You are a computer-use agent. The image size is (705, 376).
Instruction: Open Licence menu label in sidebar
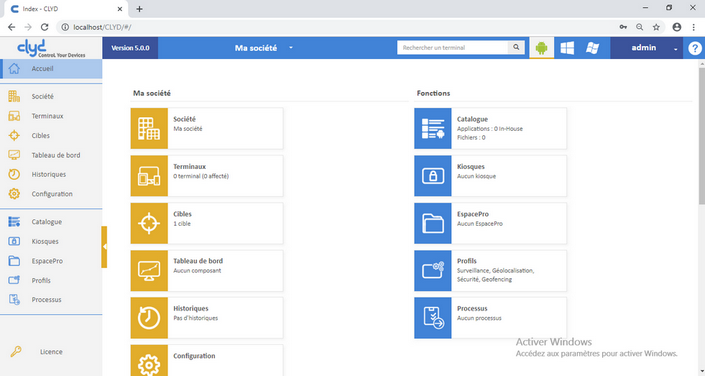coord(51,352)
